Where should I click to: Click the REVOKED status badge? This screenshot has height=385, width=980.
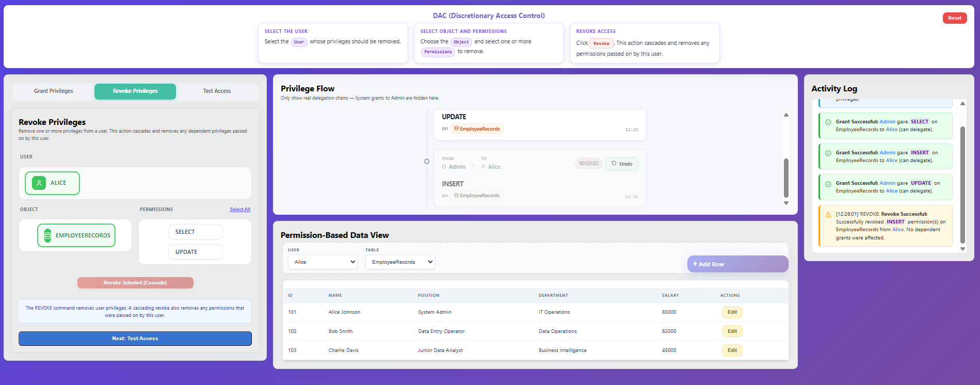[589, 164]
